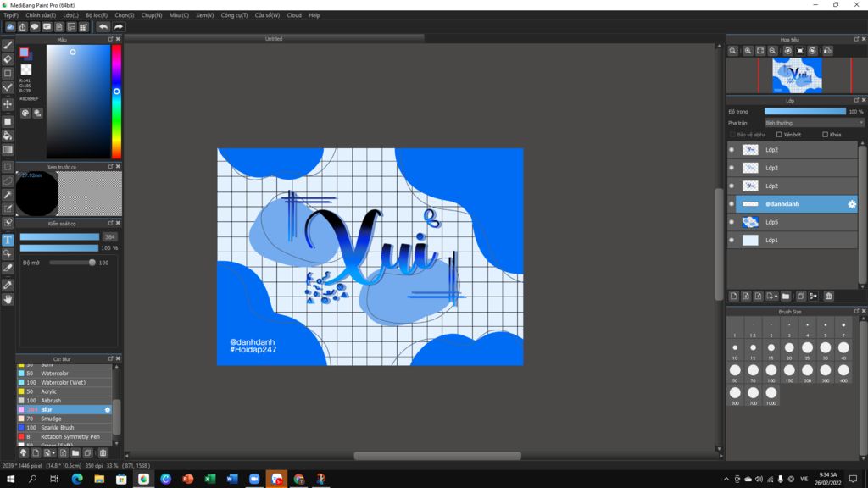
Task: Open the Bộ lọc(R) menu
Action: point(97,15)
